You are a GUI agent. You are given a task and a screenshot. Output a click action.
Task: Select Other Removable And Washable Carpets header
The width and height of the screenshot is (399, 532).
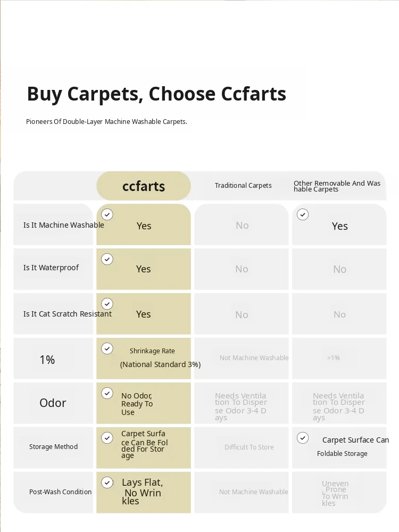[x=337, y=186]
